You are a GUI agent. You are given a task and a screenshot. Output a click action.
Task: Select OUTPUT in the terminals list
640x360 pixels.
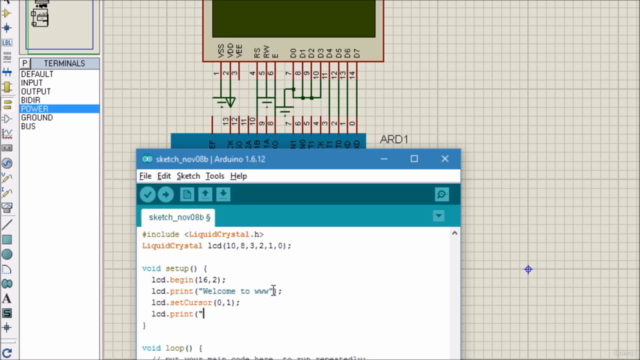[59, 91]
